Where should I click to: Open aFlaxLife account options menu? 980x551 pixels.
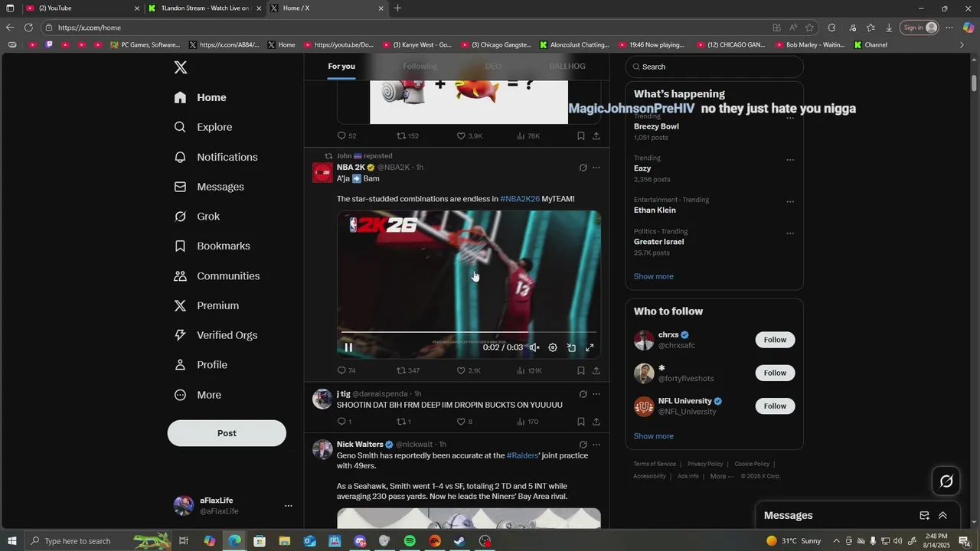click(289, 506)
